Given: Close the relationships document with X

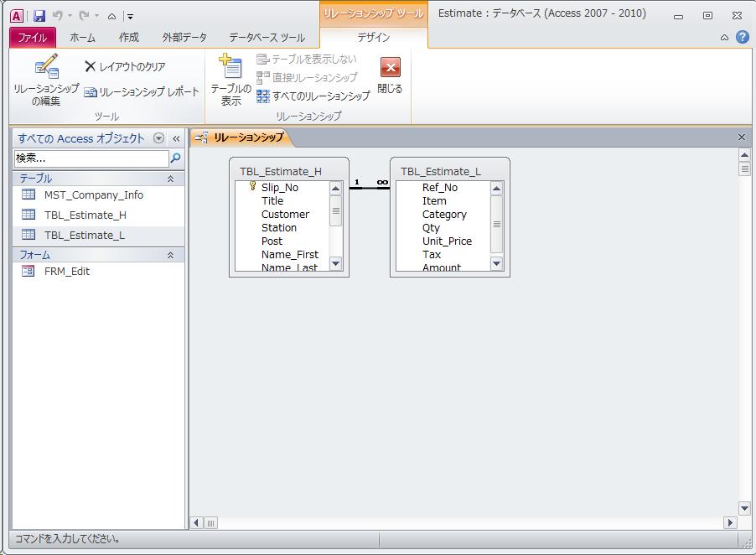Looking at the screenshot, I should 742,137.
